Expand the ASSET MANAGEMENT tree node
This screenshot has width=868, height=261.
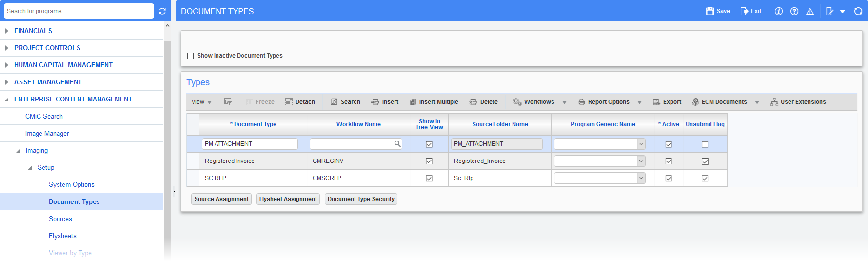[6, 82]
